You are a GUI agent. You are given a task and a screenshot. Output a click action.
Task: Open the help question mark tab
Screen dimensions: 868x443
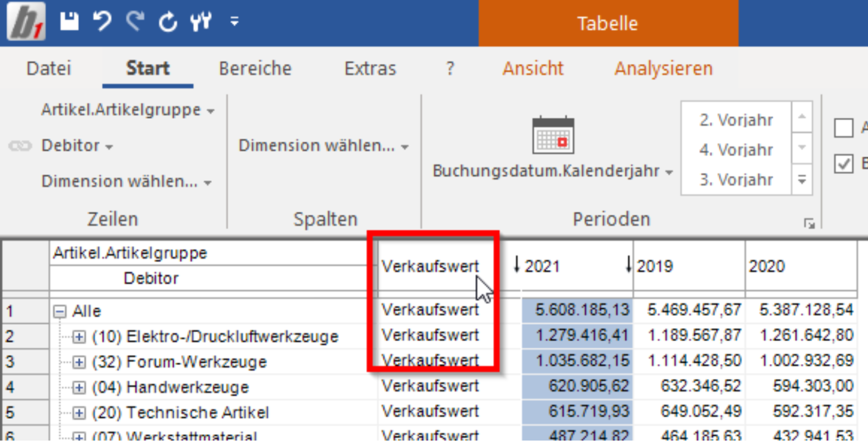[450, 68]
